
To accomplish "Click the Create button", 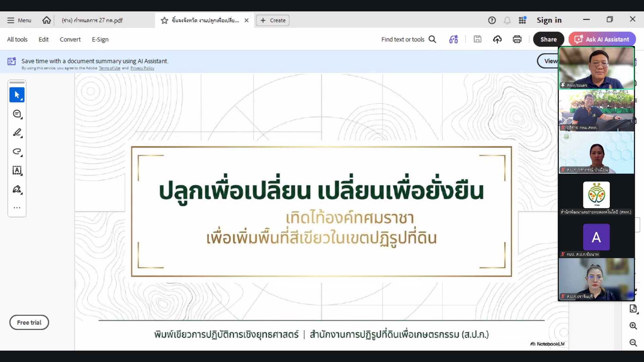I will coord(273,20).
